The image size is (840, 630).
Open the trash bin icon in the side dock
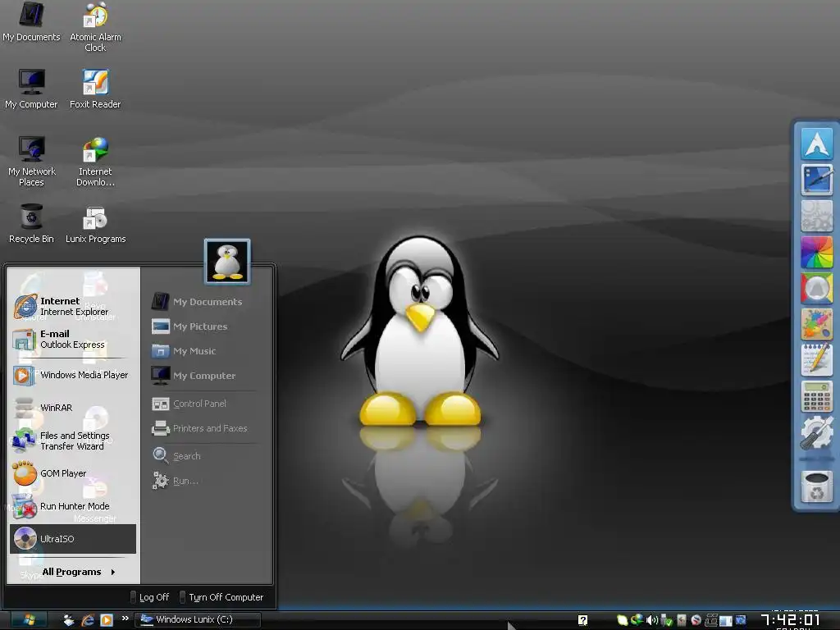(x=816, y=486)
